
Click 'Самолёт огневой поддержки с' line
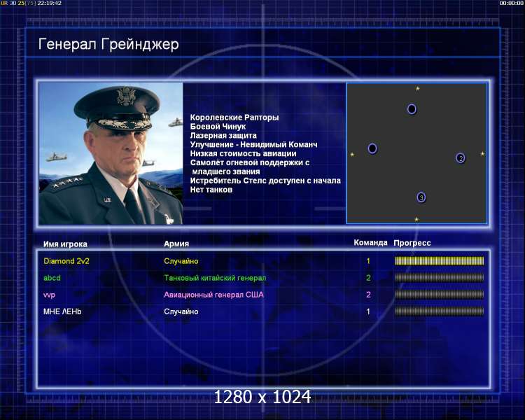[x=250, y=162]
